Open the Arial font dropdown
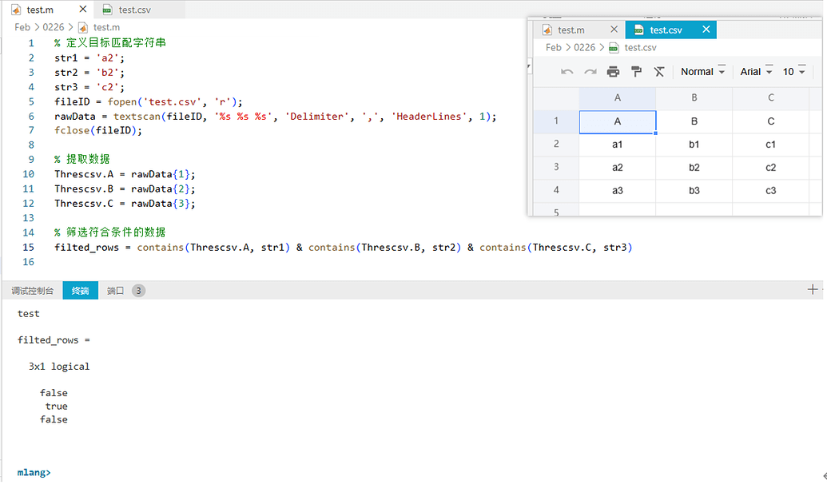The height and width of the screenshot is (504, 827). tap(757, 72)
